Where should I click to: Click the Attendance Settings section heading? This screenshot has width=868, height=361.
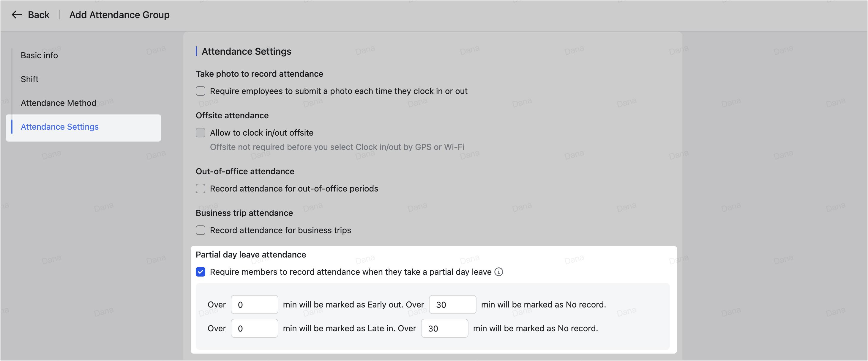(x=246, y=51)
